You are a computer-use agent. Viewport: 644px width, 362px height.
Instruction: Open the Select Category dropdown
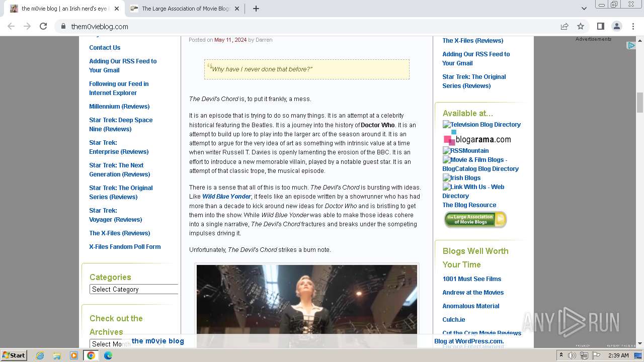click(x=134, y=289)
